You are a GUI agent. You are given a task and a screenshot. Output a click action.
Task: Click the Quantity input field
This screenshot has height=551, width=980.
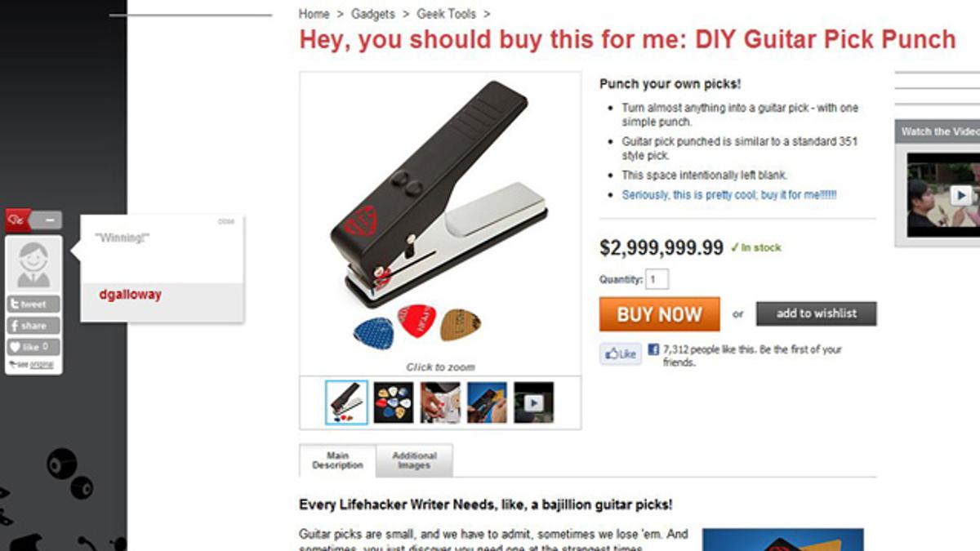coord(657,279)
